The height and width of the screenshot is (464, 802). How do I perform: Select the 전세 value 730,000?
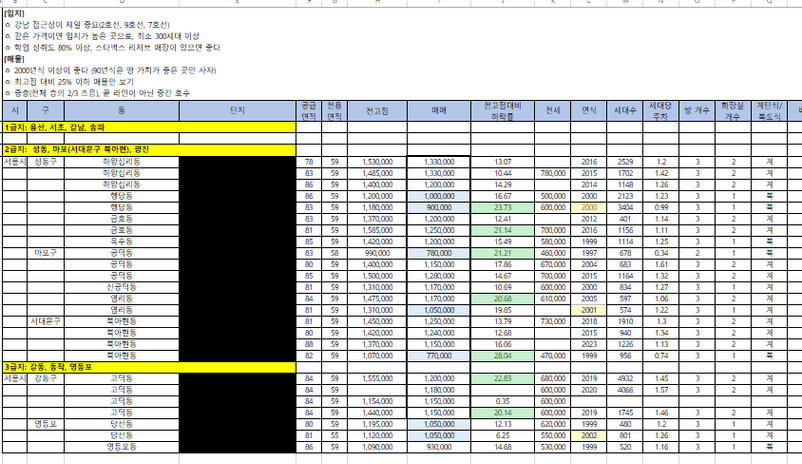click(x=553, y=321)
